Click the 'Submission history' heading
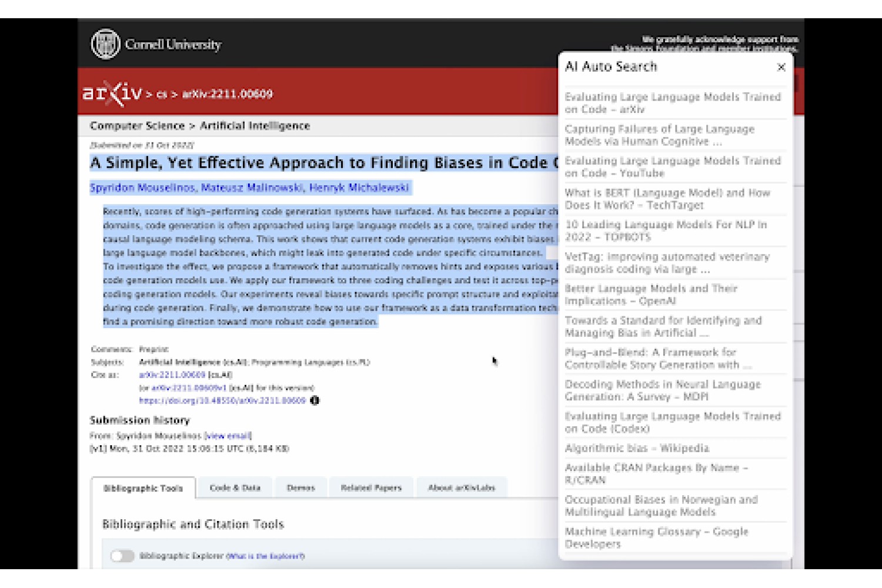Screen dimensions: 882x588 [139, 420]
